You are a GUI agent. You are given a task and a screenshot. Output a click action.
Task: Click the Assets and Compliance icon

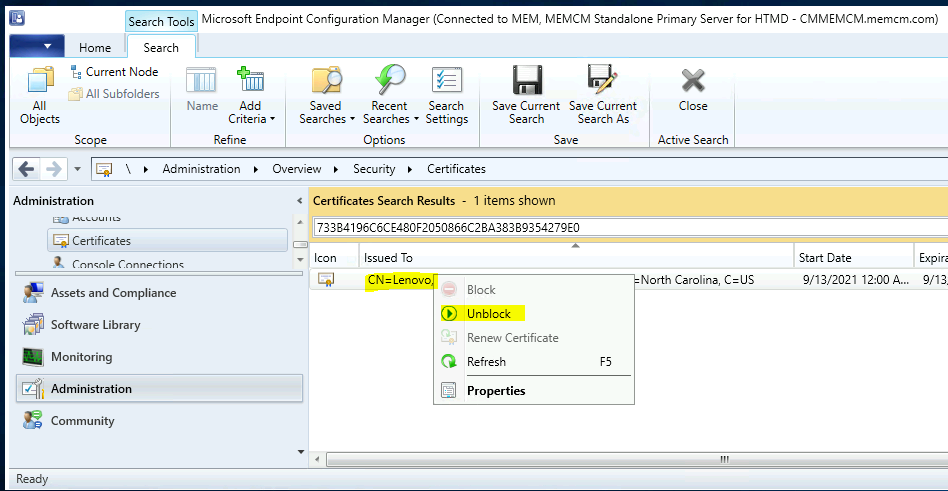[33, 293]
